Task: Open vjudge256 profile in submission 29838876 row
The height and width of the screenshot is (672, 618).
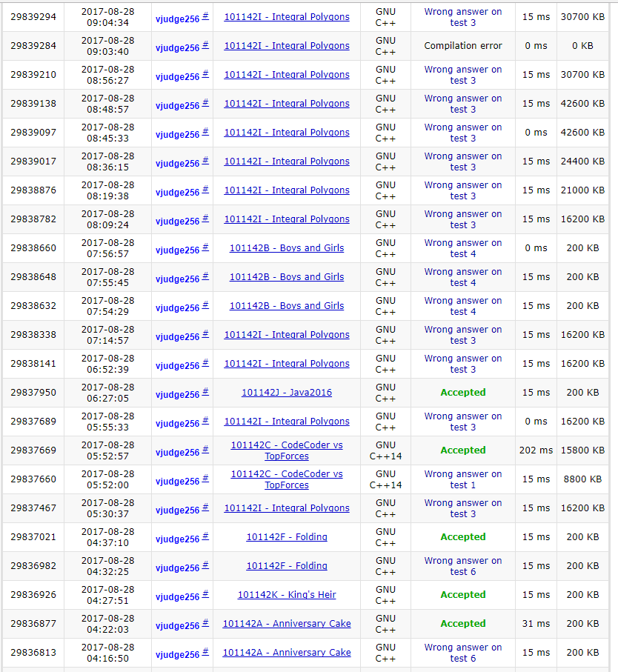Action: pos(177,192)
